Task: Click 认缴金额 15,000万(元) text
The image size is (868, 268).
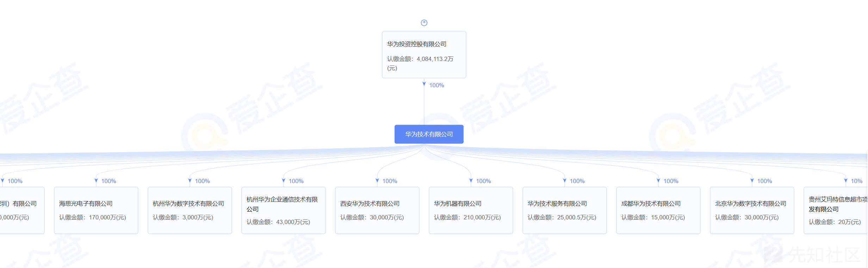Action: [653, 217]
